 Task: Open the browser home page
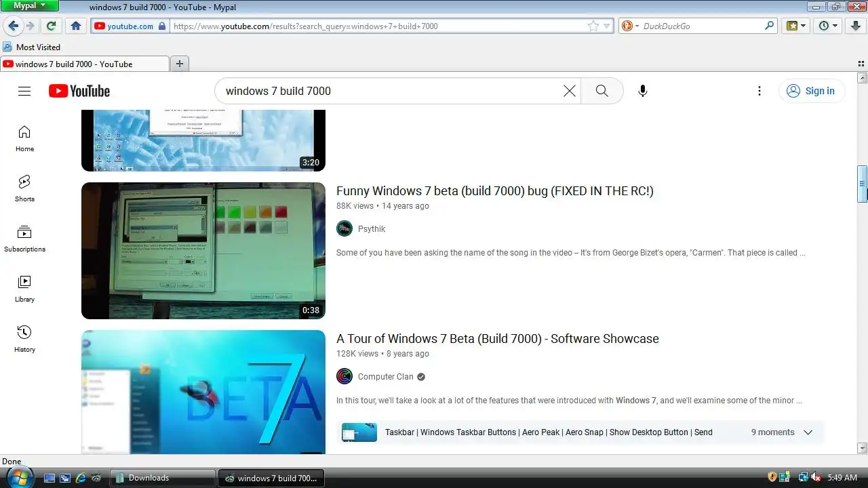coord(76,26)
